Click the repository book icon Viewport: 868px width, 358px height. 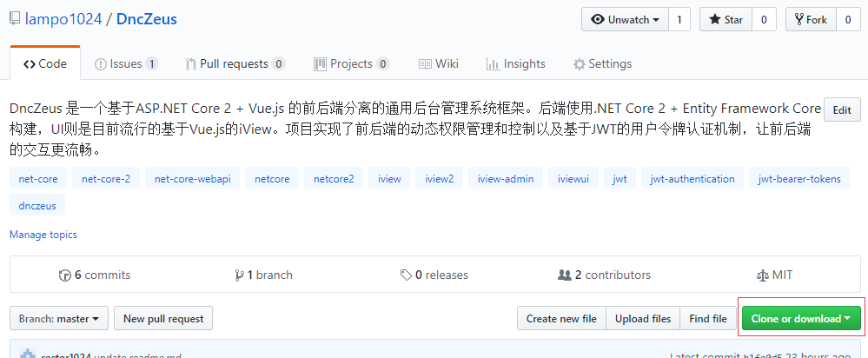pyautogui.click(x=15, y=19)
